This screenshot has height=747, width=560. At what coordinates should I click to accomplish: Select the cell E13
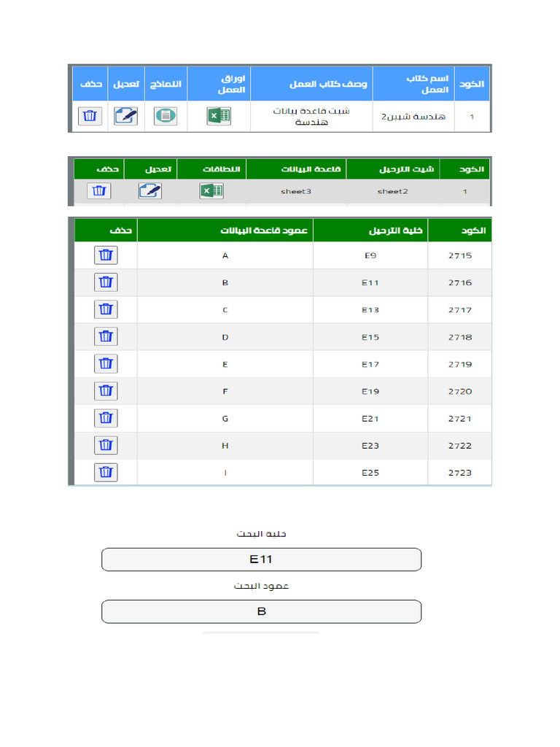[370, 310]
